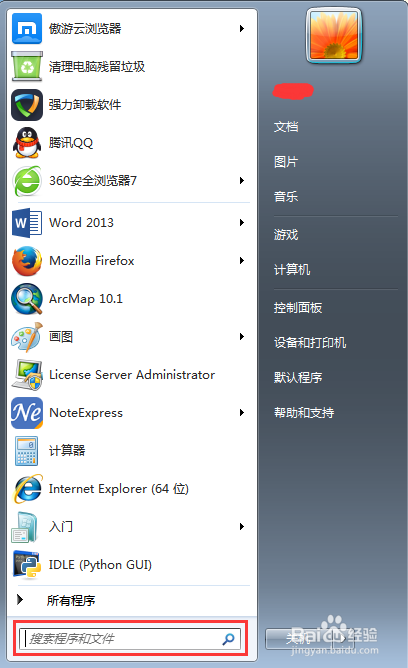The width and height of the screenshot is (408, 668).
Task: Open the ArcMap 10.1 globe icon
Action: (27, 299)
